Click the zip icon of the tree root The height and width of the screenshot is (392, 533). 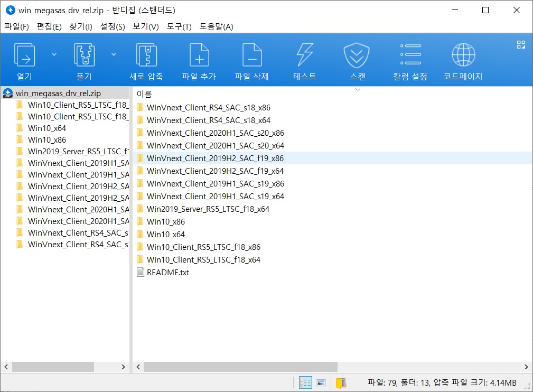[x=7, y=93]
